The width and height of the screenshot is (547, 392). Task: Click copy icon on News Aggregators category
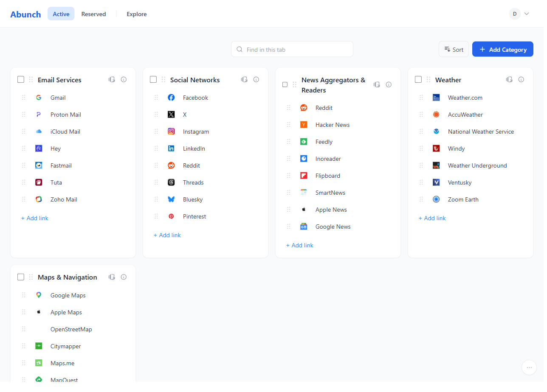pyautogui.click(x=377, y=84)
